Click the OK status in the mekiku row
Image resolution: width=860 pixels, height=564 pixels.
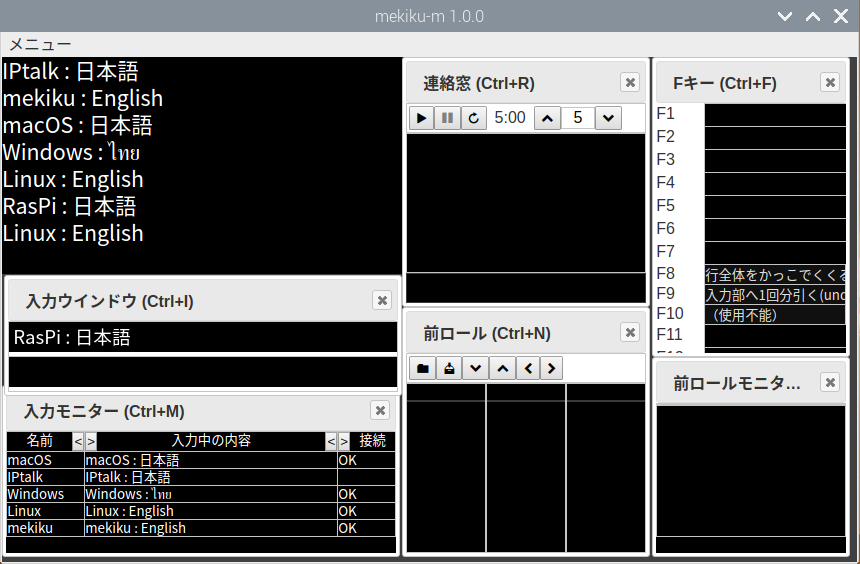pyautogui.click(x=366, y=528)
